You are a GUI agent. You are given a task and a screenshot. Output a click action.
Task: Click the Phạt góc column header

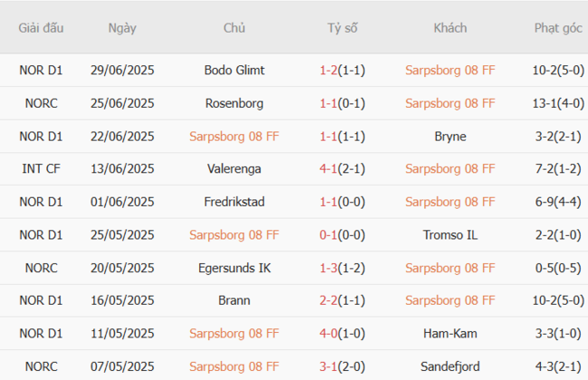[x=558, y=28]
